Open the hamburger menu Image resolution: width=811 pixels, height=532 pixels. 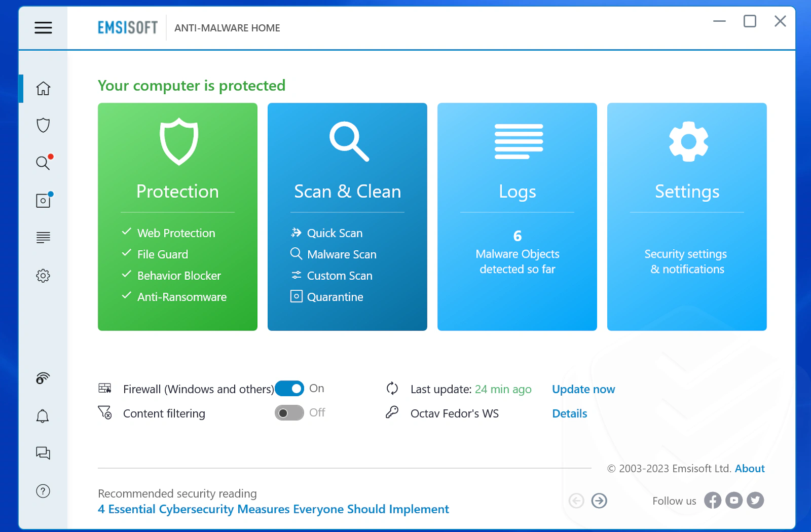point(43,27)
